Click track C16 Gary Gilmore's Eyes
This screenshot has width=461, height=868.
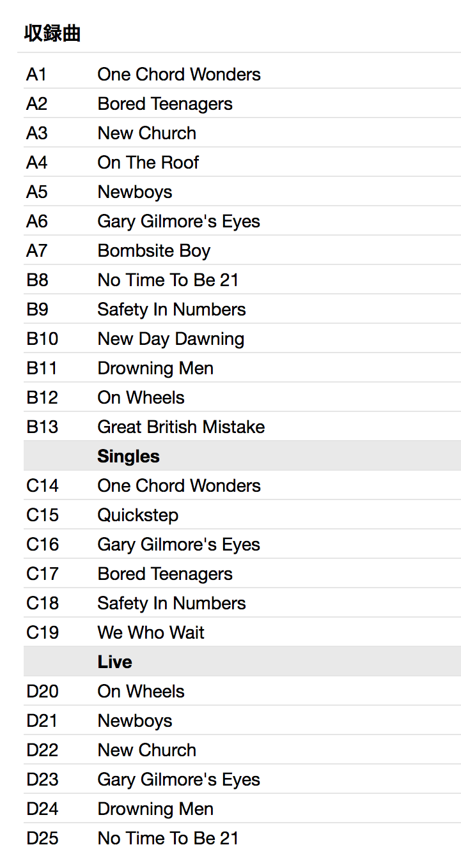[178, 545]
